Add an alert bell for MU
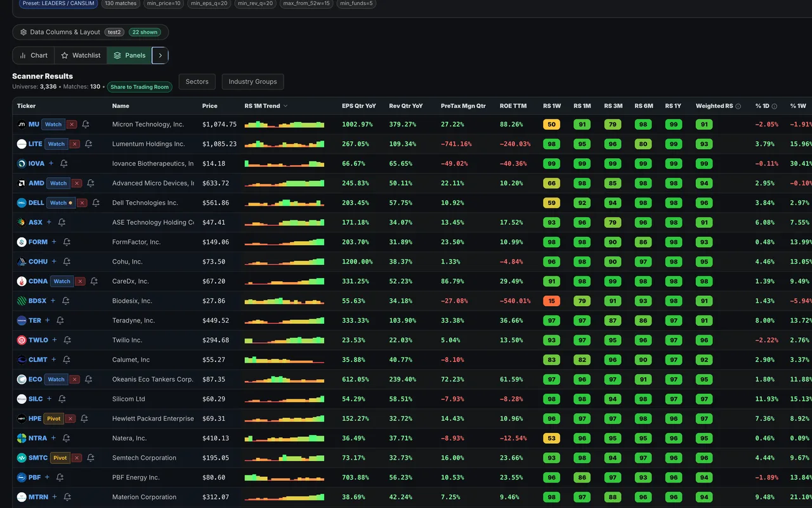This screenshot has height=508, width=812. click(86, 124)
